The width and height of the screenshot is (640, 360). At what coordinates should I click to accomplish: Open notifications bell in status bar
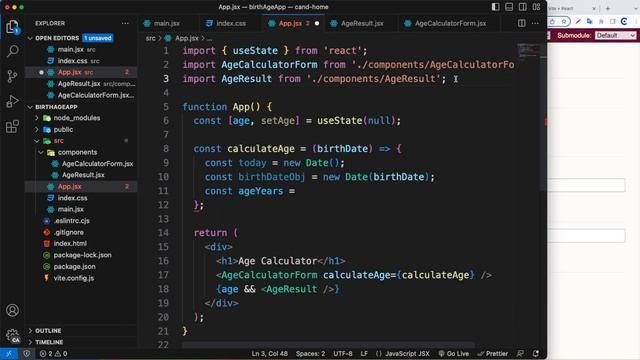pos(536,354)
